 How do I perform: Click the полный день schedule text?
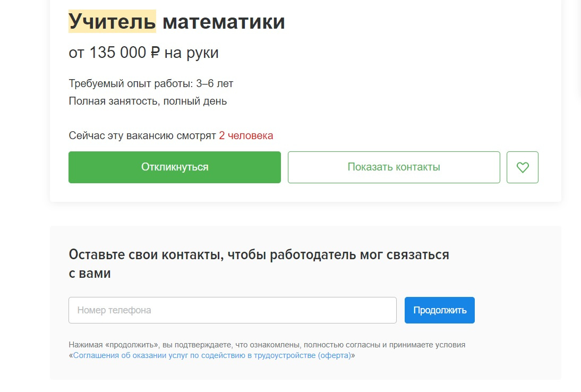click(x=203, y=101)
